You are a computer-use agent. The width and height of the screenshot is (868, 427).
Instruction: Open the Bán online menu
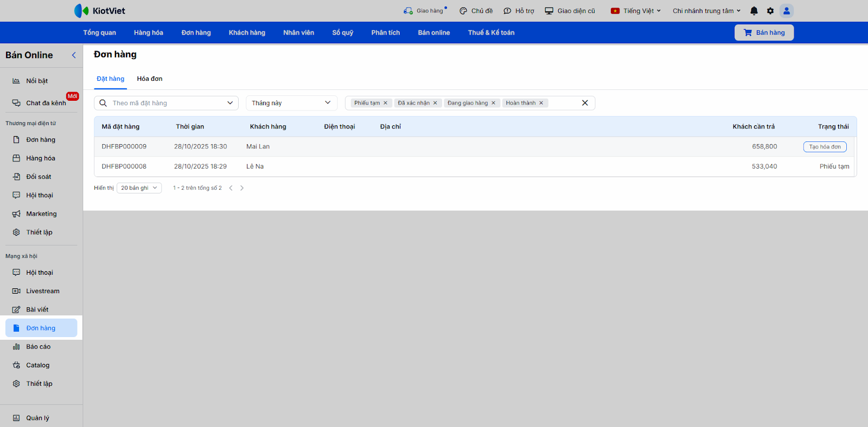click(434, 33)
